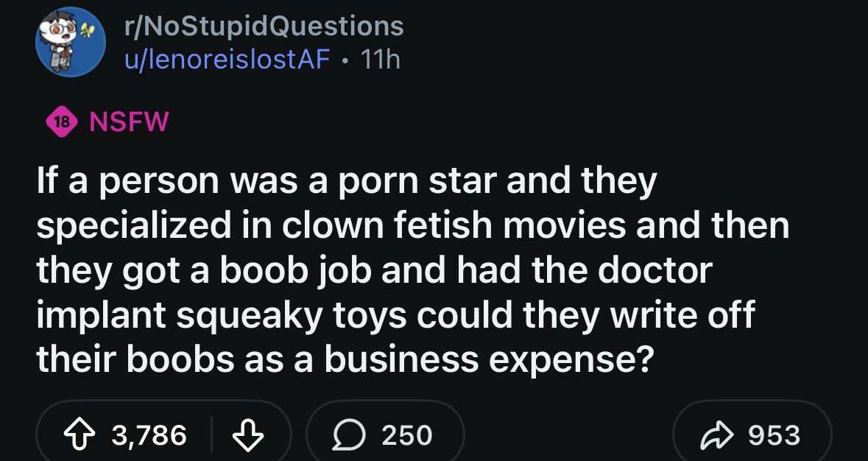Click the pink NSFW label
The image size is (868, 461).
pyautogui.click(x=129, y=122)
